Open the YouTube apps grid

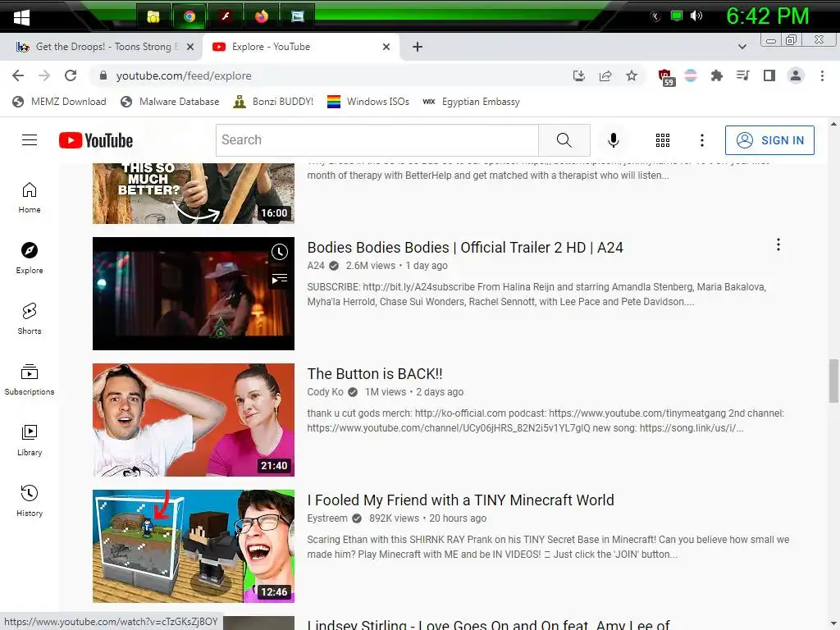(663, 140)
